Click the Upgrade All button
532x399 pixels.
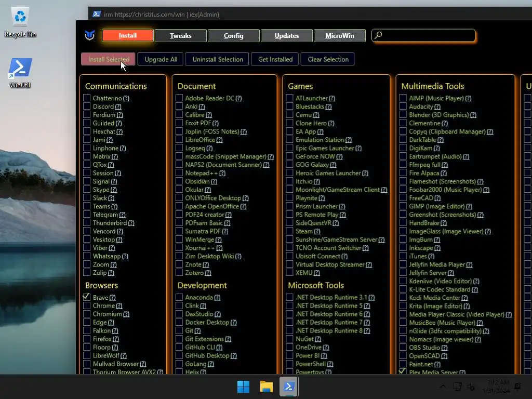[x=161, y=59]
